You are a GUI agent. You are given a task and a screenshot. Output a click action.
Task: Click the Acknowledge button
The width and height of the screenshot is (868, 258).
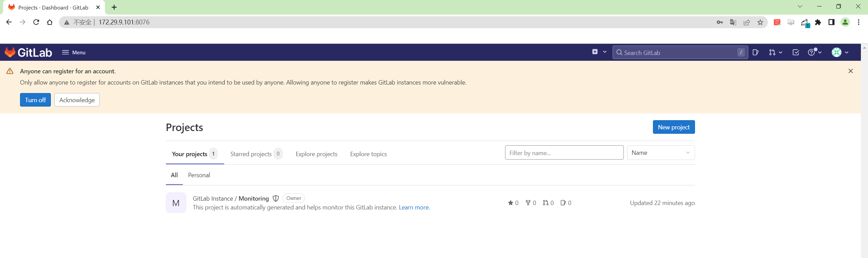coord(77,100)
